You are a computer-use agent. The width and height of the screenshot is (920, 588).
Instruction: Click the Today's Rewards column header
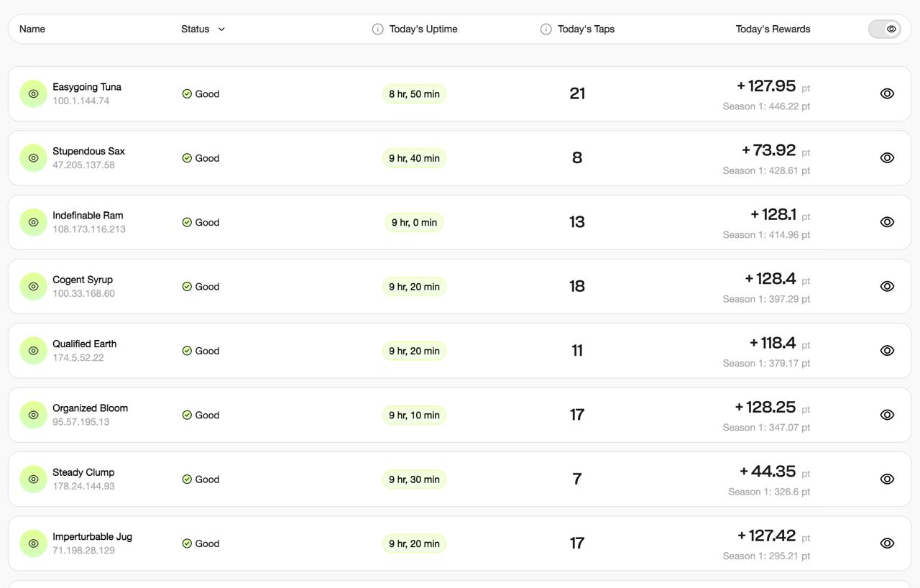coord(773,29)
